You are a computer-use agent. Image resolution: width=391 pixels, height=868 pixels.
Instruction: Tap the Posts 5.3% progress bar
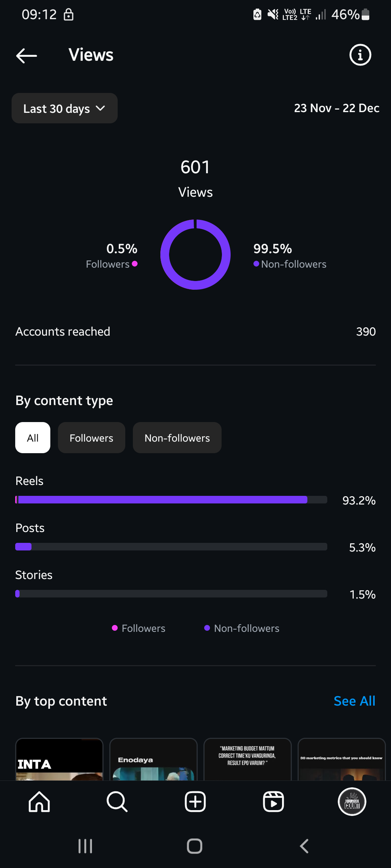coord(171,546)
